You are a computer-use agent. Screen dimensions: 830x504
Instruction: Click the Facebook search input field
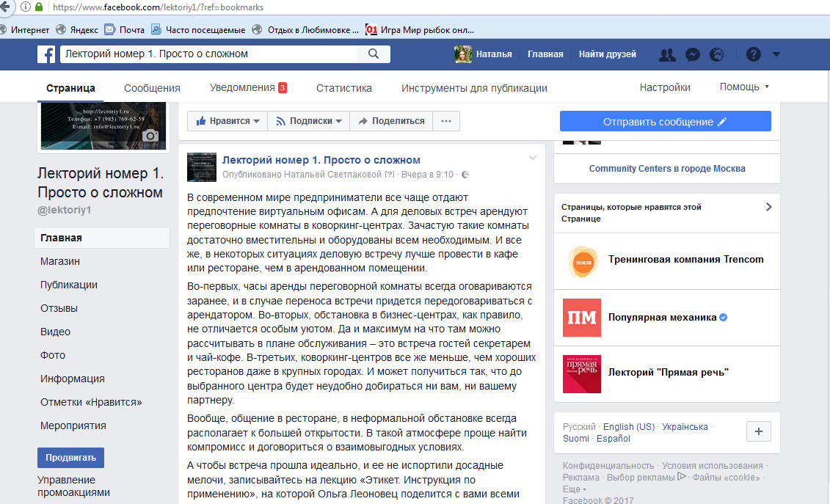[x=208, y=54]
